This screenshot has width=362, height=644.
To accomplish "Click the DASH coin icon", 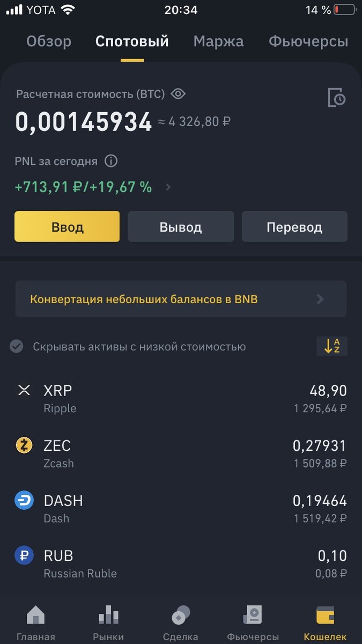I will (24, 500).
